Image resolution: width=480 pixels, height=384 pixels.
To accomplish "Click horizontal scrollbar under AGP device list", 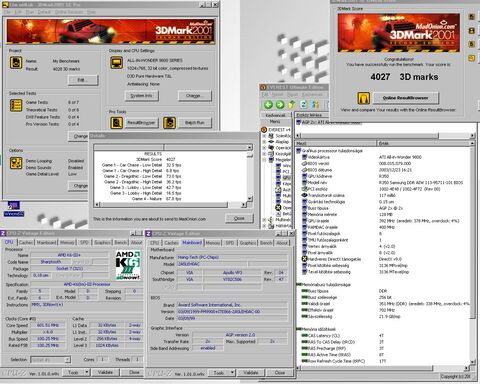I will 385,136.
